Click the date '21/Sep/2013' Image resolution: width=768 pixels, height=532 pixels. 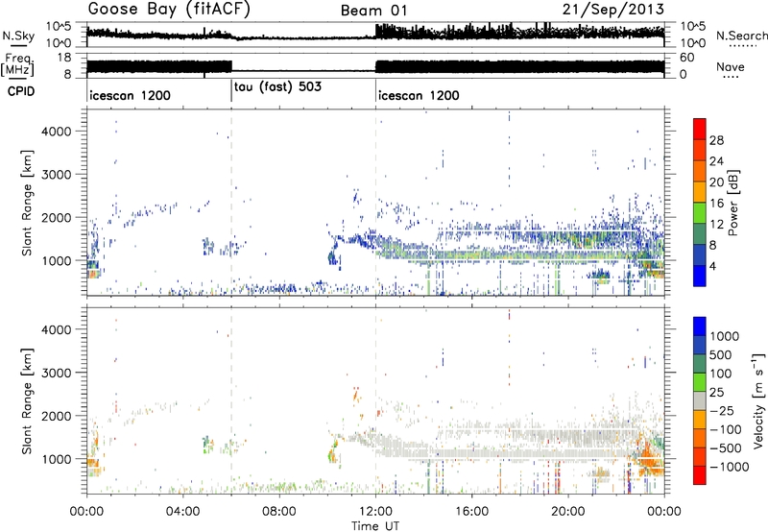pyautogui.click(x=613, y=9)
